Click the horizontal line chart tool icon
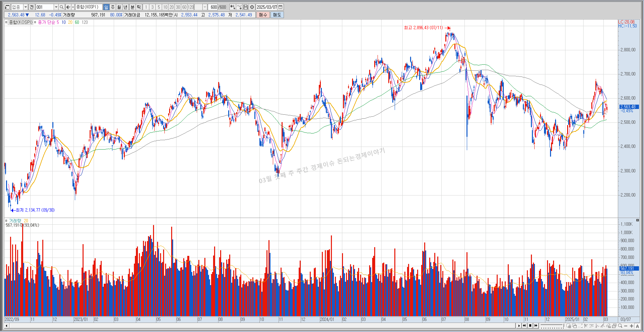This screenshot has height=332, width=644. click(x=592, y=326)
